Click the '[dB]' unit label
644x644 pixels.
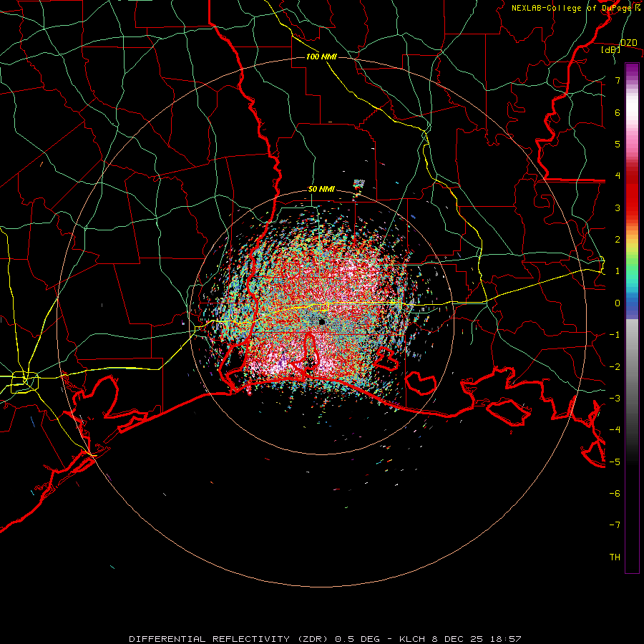[x=611, y=49]
